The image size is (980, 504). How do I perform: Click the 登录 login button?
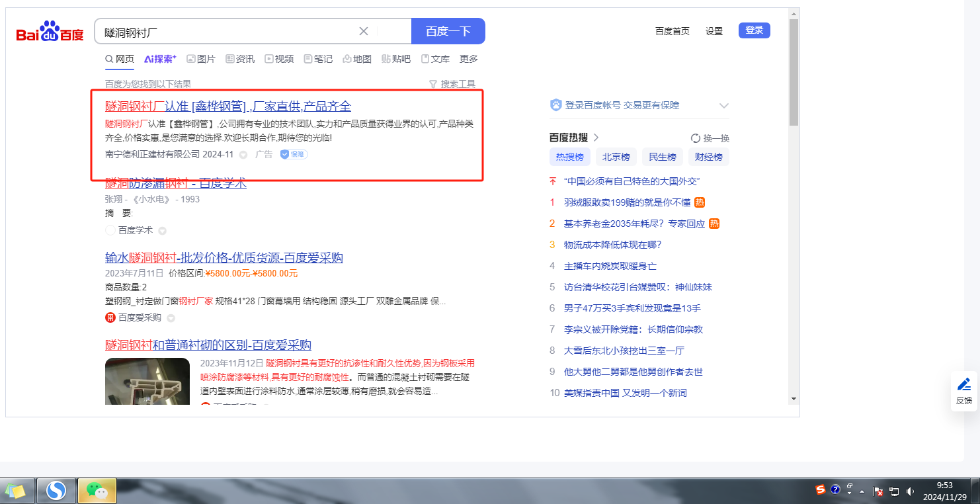coord(755,30)
